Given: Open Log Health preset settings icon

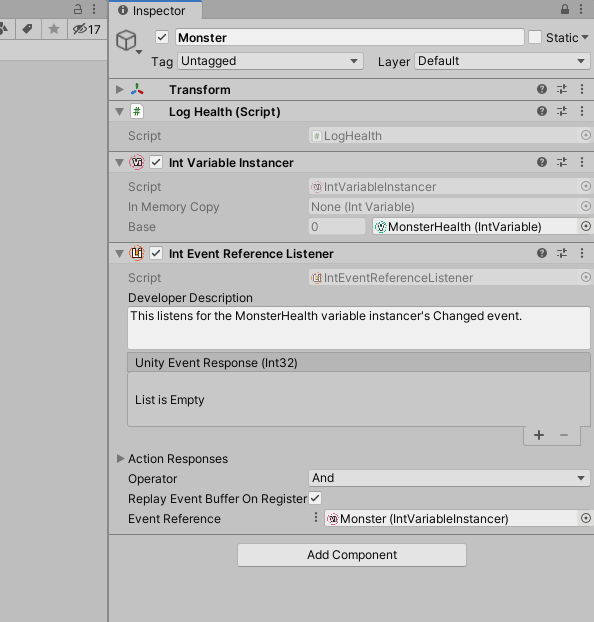Looking at the screenshot, I should [562, 111].
